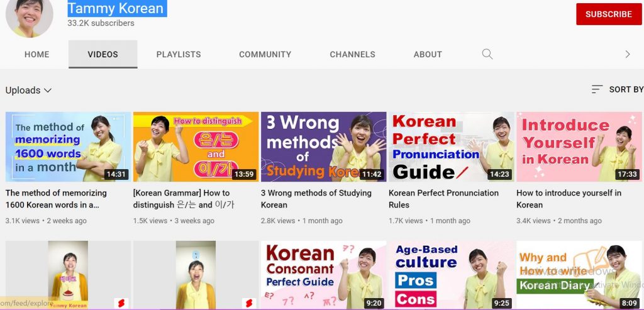Viewport: 644px width, 310px height.
Task: Click the Sort By lines icon
Action: coord(597,89)
